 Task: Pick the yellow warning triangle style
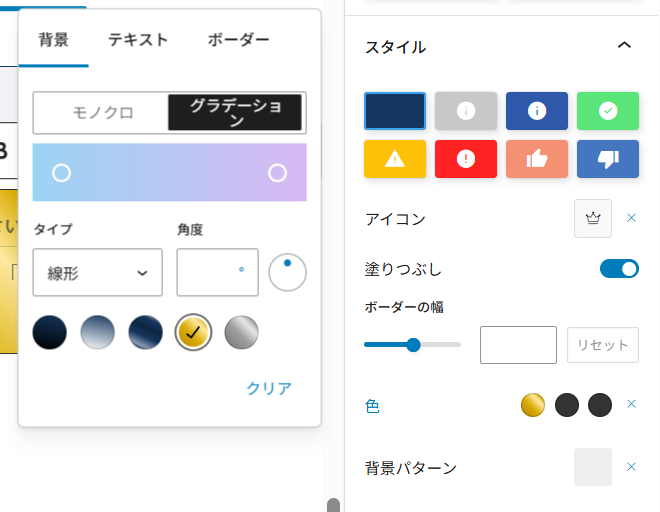click(395, 159)
